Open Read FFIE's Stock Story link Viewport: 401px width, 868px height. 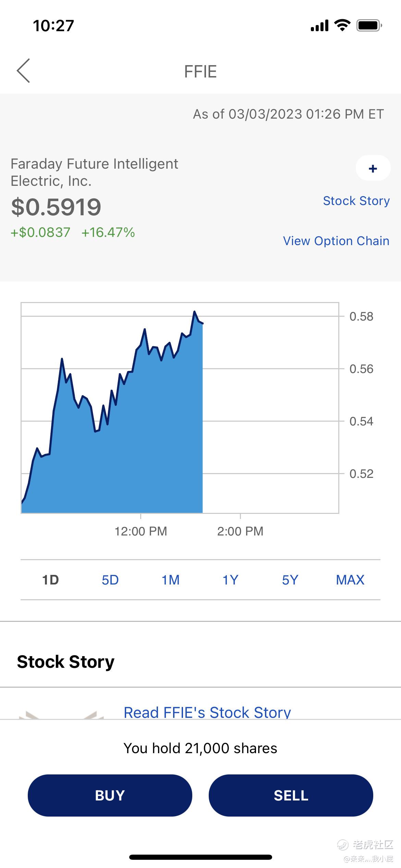(207, 712)
